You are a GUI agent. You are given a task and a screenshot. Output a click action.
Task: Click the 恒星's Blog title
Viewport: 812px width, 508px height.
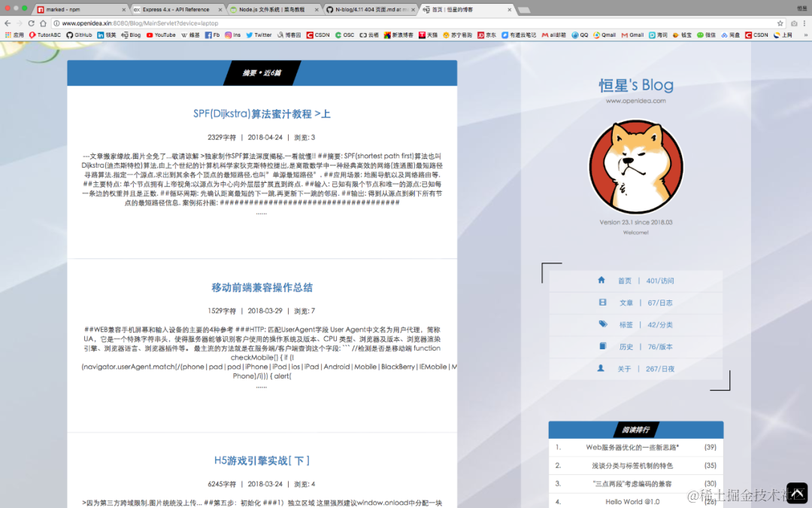click(x=636, y=85)
